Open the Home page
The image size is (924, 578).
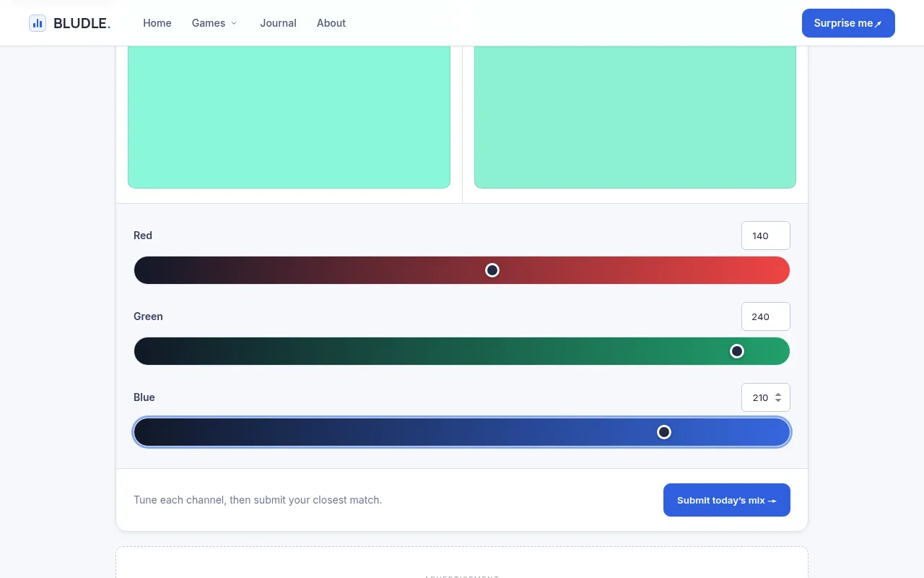point(157,23)
